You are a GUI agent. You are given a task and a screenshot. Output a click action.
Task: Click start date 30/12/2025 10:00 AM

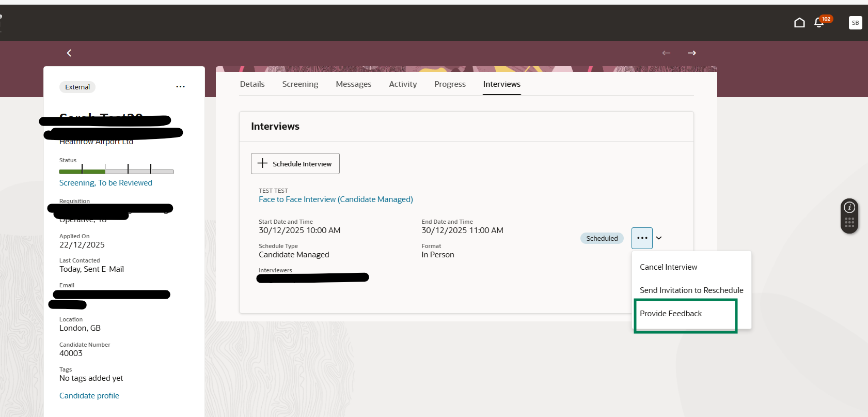(x=299, y=230)
